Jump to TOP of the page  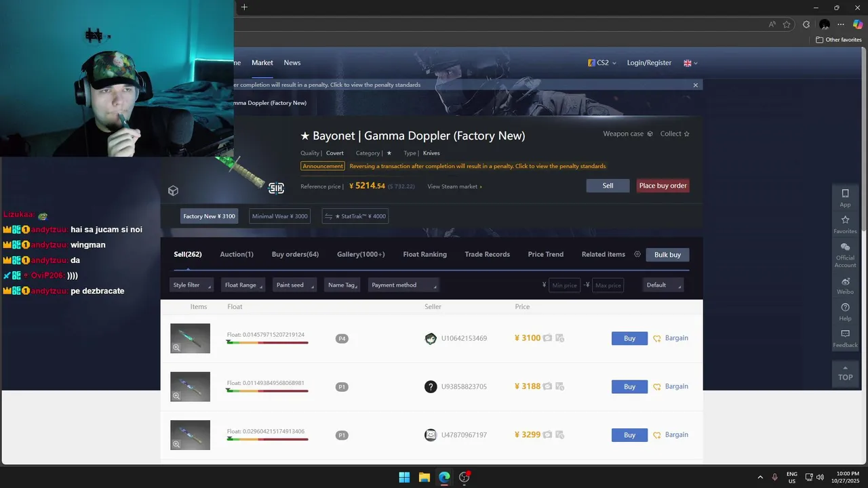click(845, 374)
